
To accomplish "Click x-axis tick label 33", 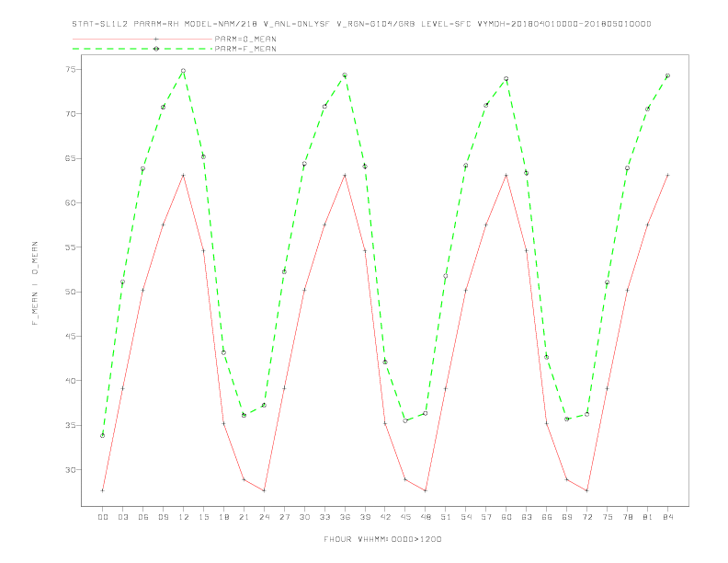I will tap(324, 517).
